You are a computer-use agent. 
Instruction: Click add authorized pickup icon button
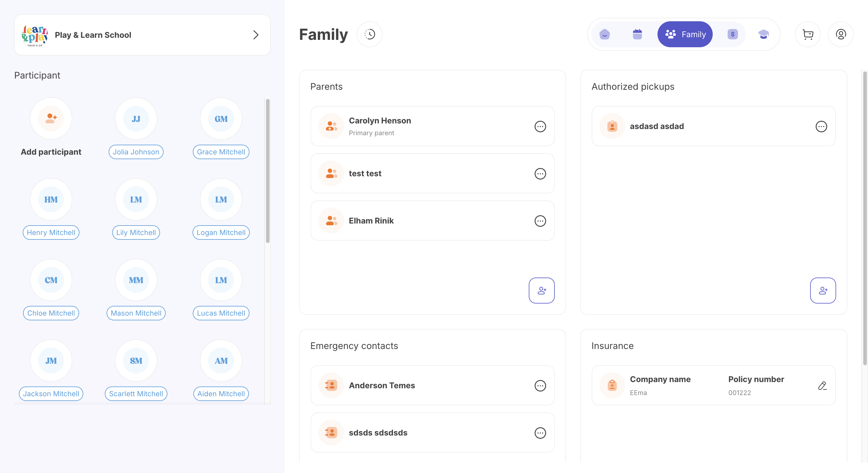(823, 291)
